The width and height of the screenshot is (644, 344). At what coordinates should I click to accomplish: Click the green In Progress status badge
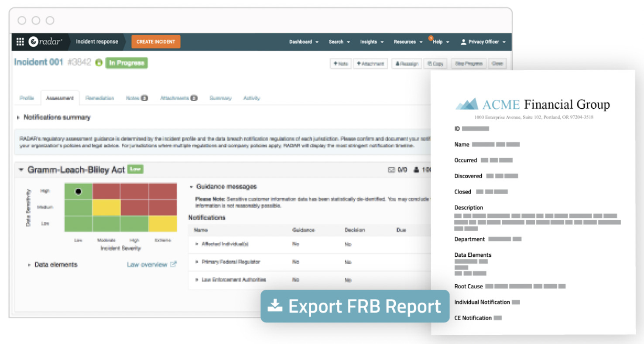(x=127, y=62)
